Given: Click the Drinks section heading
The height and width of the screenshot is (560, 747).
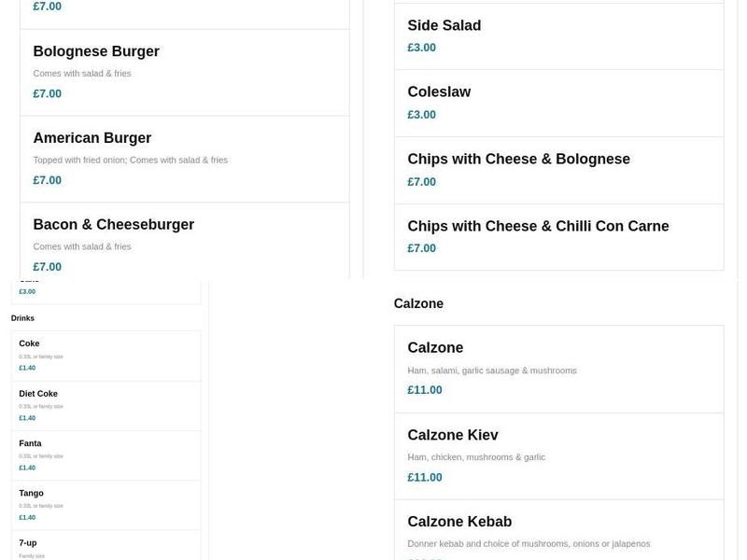Looking at the screenshot, I should click(22, 318).
